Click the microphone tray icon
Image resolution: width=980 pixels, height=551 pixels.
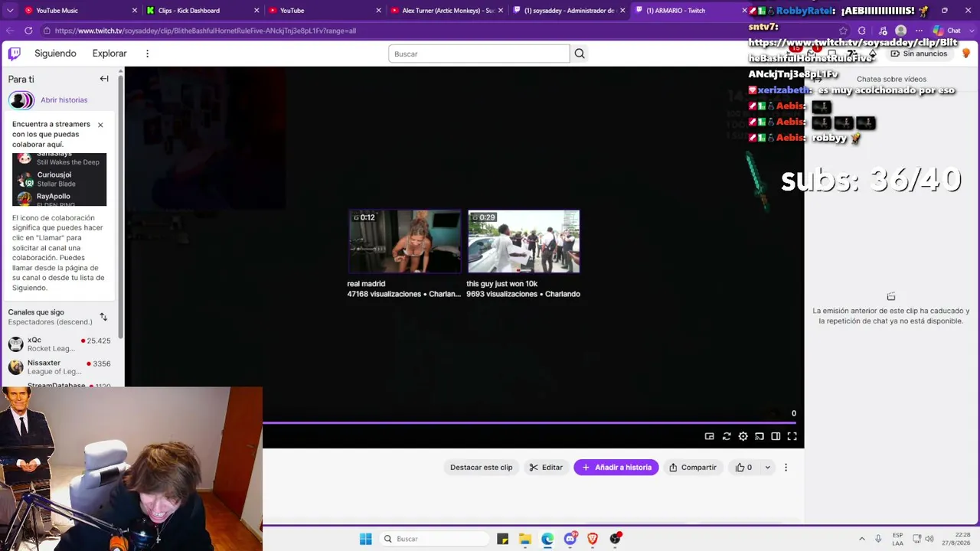[878, 539]
